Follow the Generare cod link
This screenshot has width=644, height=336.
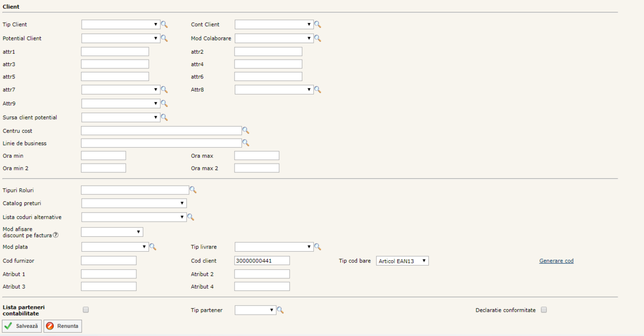tap(556, 261)
